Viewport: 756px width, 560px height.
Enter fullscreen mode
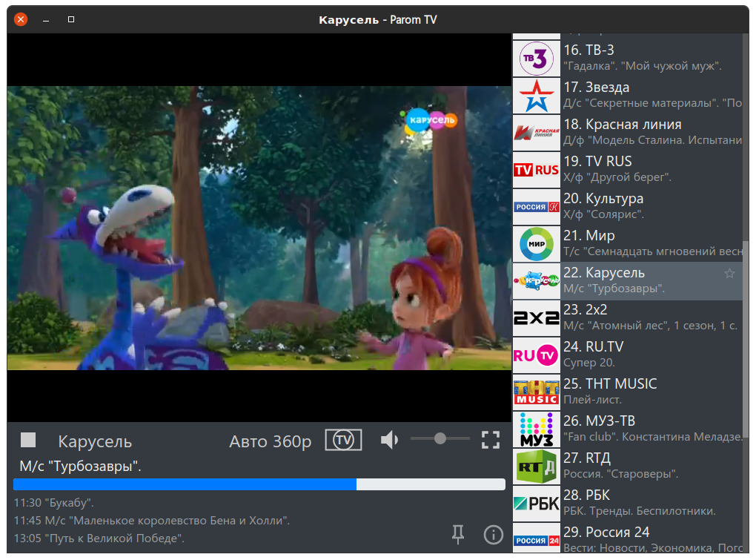pyautogui.click(x=491, y=440)
